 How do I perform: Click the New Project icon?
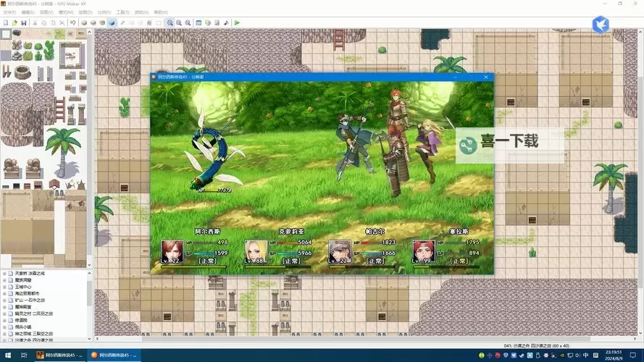pyautogui.click(x=6, y=23)
